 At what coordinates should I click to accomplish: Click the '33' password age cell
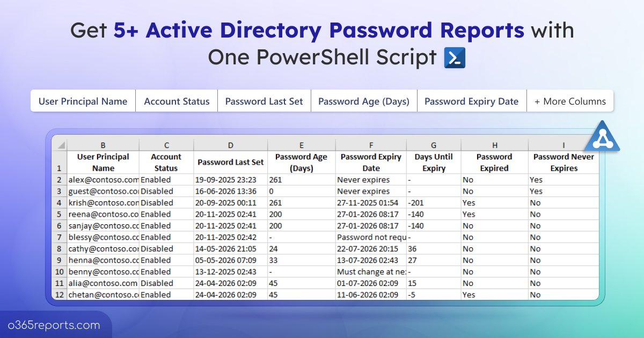302,260
